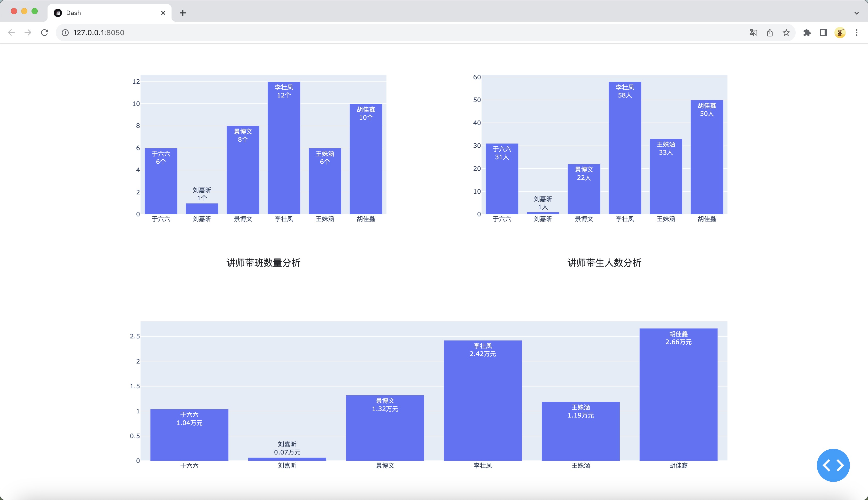The height and width of the screenshot is (500, 868).
Task: Close the Dash tab
Action: point(163,13)
